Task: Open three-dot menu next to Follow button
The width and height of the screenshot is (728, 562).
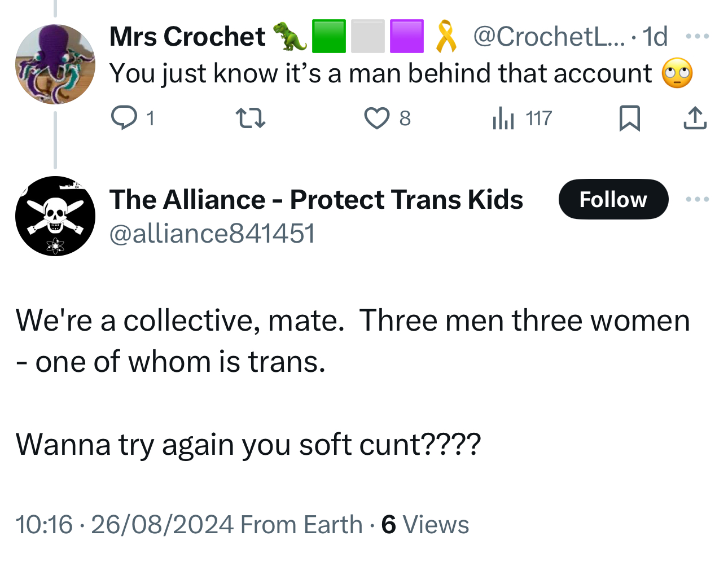Action: tap(697, 199)
